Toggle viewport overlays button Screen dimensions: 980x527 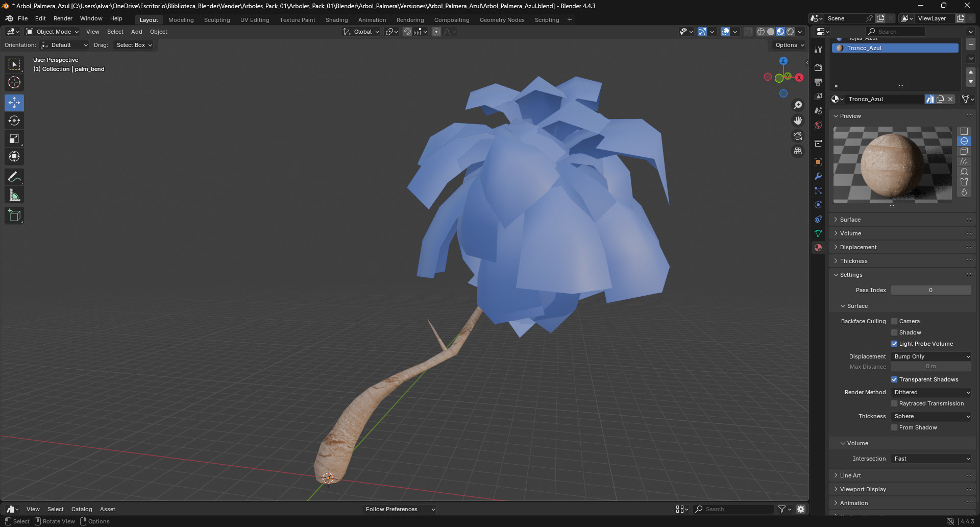point(725,32)
